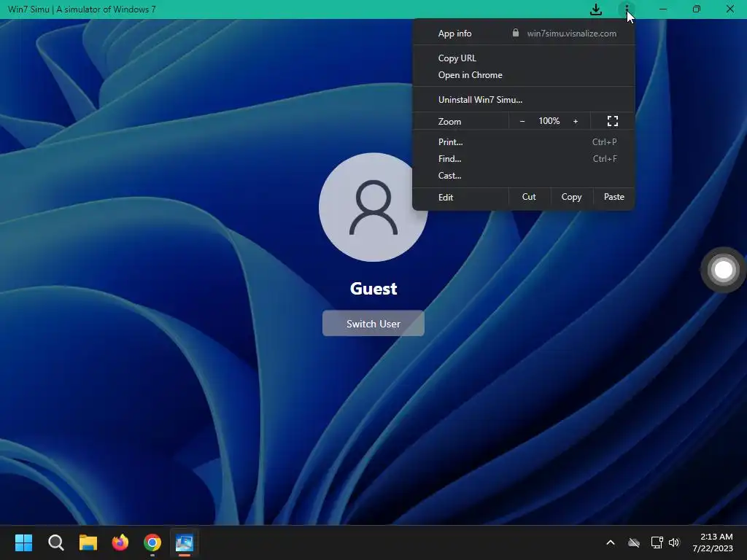The image size is (747, 560).
Task: Click the Guest username label
Action: coord(373,289)
